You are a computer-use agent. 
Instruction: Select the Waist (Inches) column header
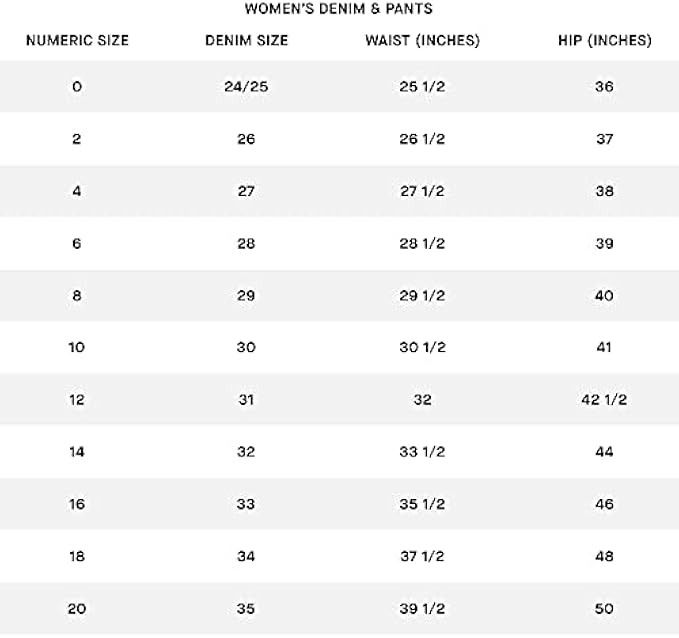click(x=422, y=41)
